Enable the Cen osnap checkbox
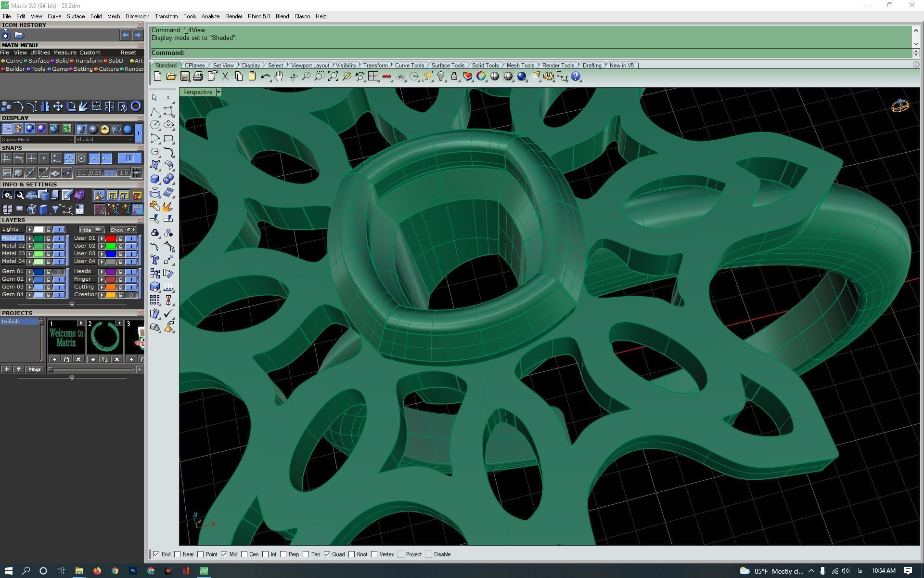 pyautogui.click(x=244, y=554)
